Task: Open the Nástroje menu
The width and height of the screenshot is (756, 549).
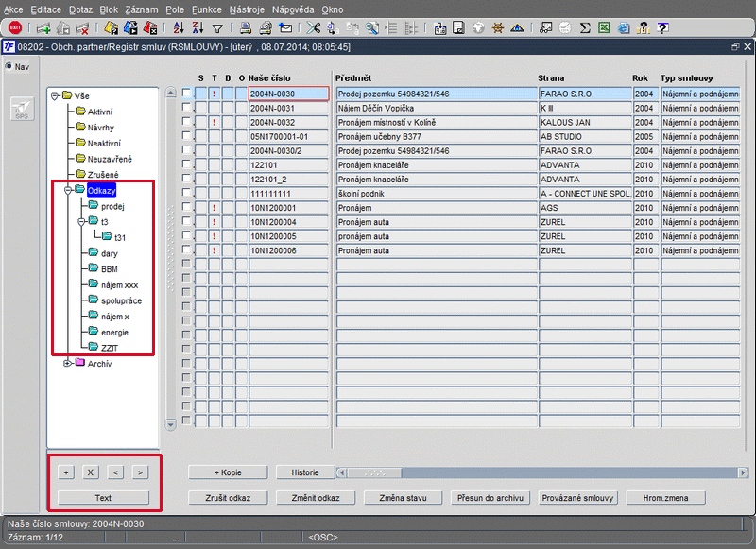Action: 247,9
